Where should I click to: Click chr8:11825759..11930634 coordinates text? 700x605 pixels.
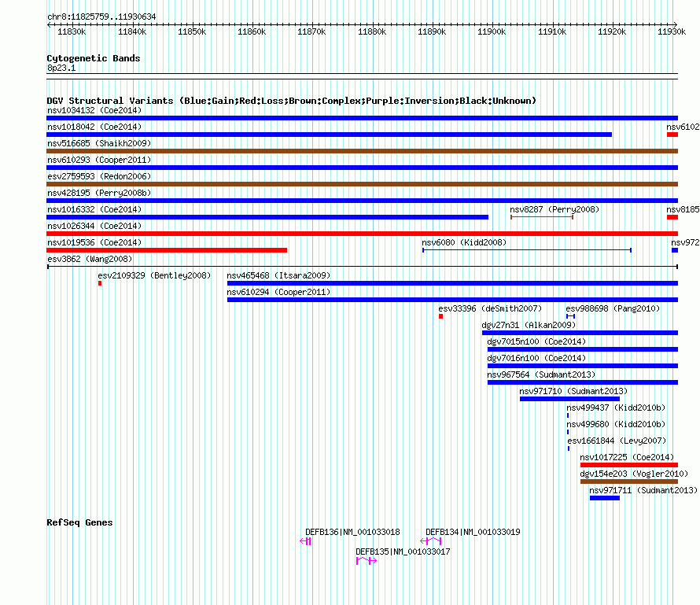[x=101, y=17]
